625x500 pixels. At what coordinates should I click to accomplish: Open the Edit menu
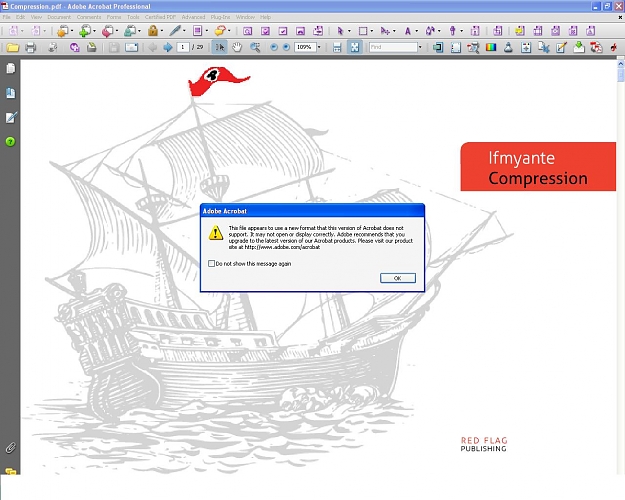click(x=20, y=17)
